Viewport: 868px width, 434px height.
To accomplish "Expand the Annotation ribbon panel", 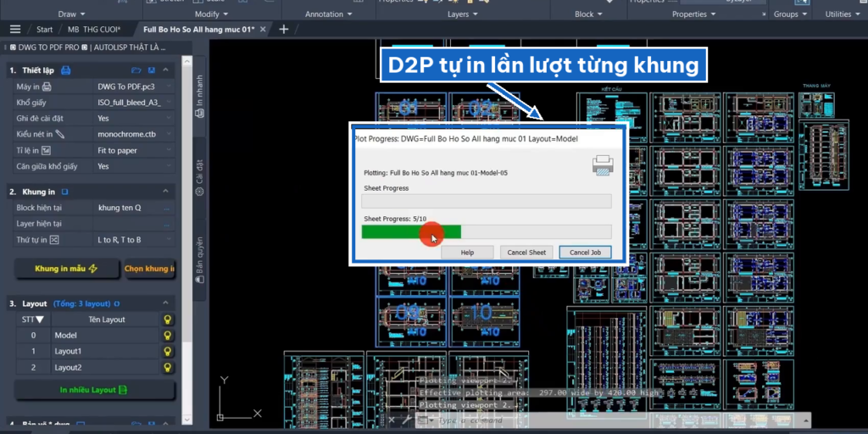I will (x=330, y=14).
